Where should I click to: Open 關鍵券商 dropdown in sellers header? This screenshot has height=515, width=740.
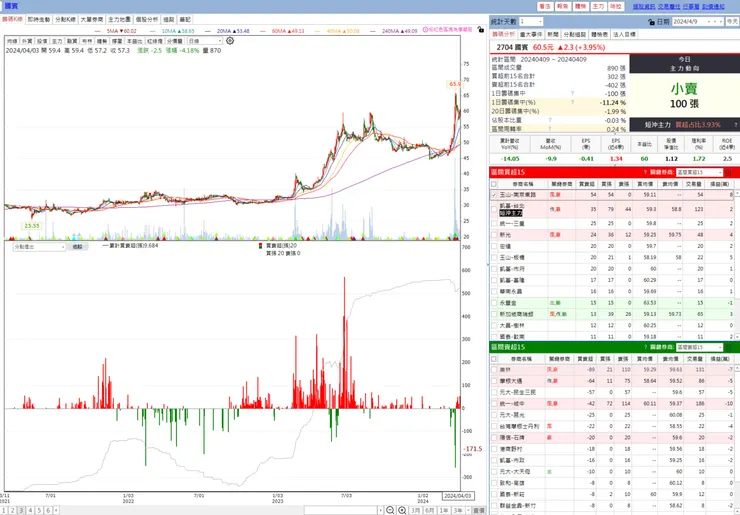[x=699, y=347]
